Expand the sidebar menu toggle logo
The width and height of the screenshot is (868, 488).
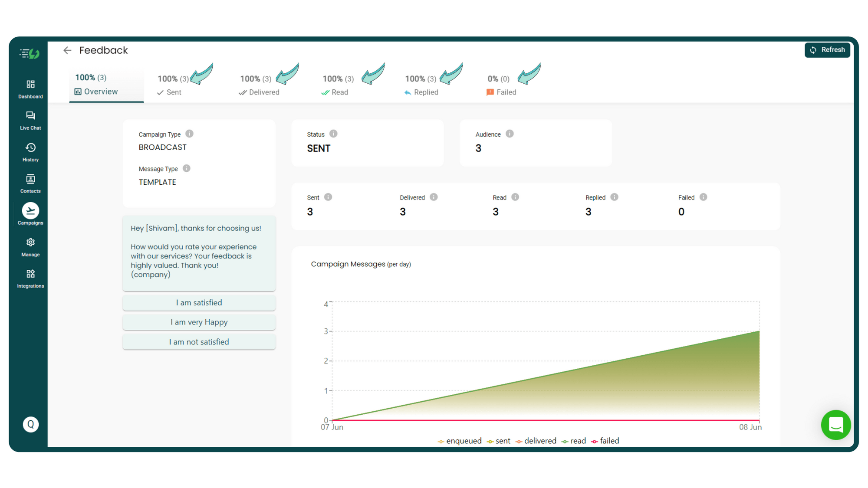point(30,53)
